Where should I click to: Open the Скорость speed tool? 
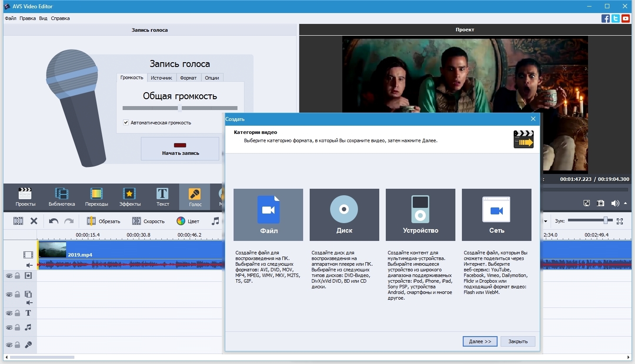148,221
